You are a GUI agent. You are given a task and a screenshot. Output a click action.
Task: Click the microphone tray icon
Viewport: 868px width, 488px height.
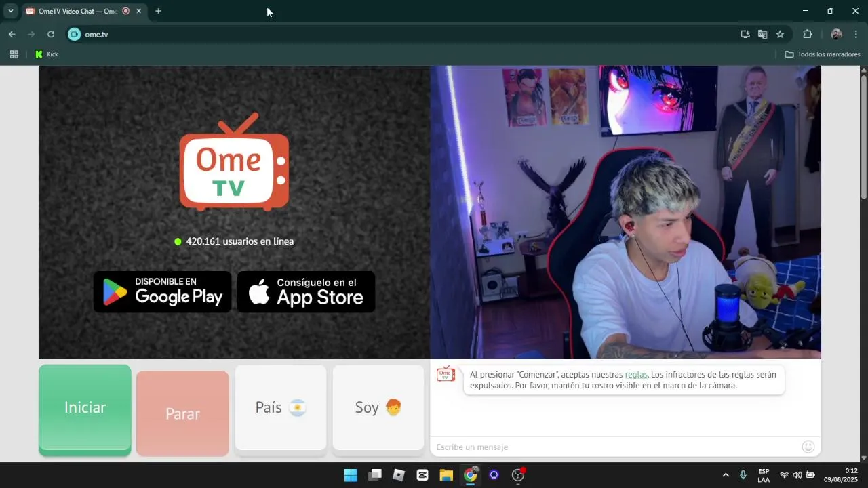pyautogui.click(x=743, y=475)
